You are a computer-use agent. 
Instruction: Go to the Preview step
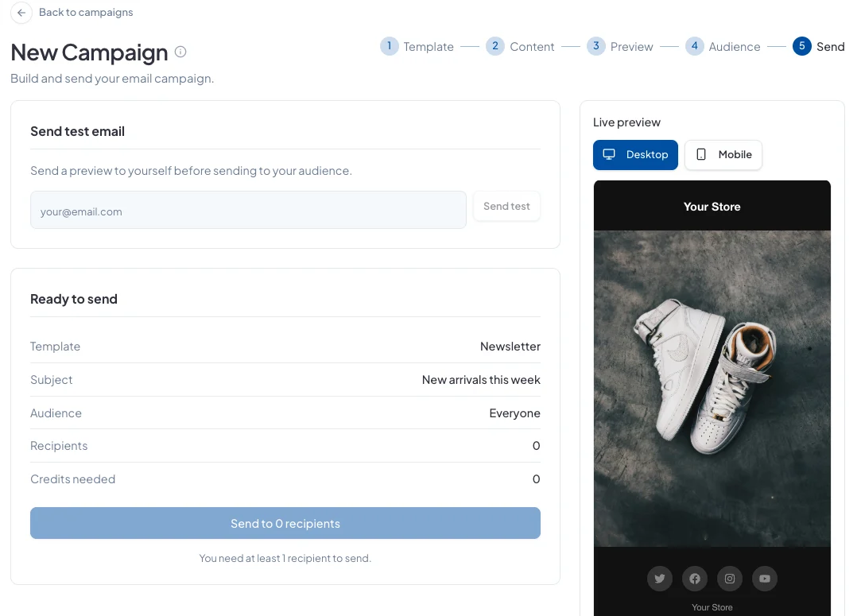(x=631, y=47)
